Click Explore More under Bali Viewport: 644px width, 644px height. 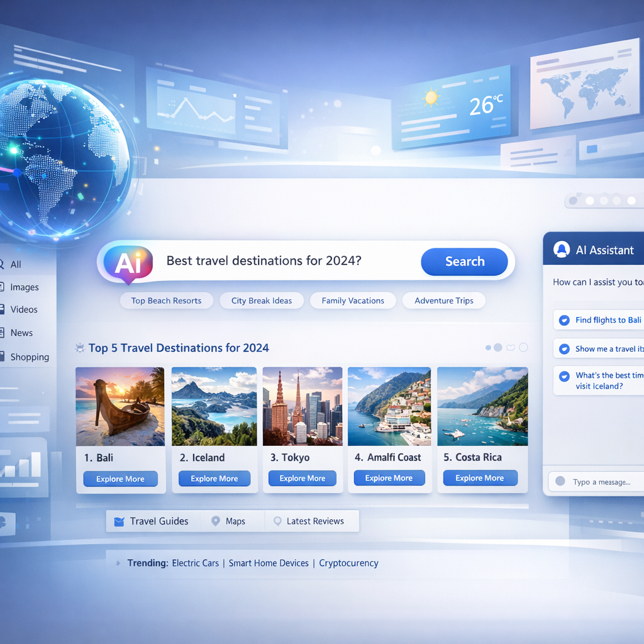(x=120, y=478)
